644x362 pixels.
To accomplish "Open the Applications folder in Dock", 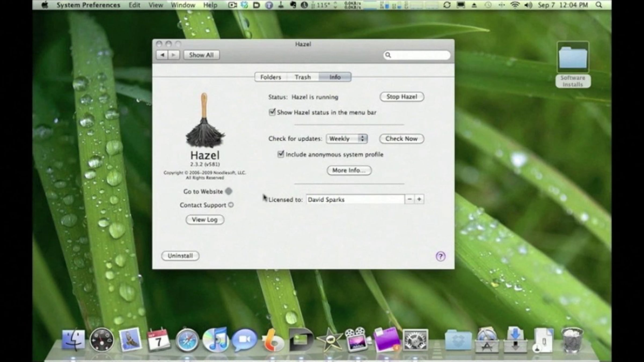I will click(x=487, y=340).
